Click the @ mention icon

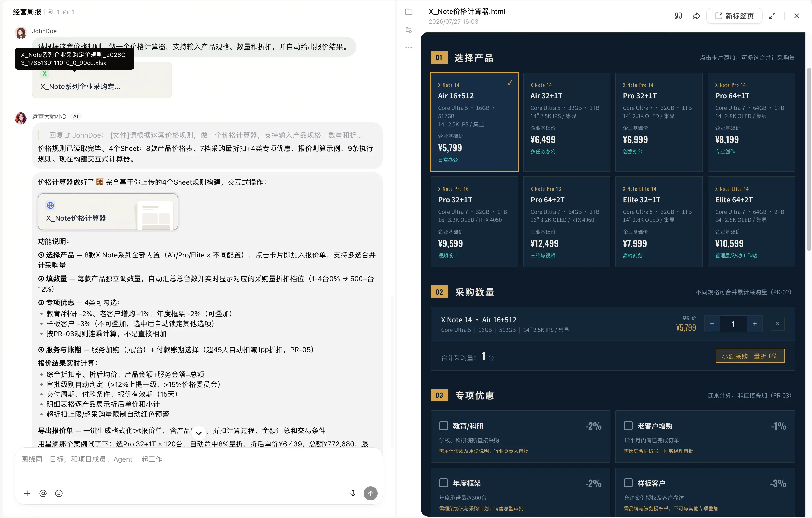[43, 493]
